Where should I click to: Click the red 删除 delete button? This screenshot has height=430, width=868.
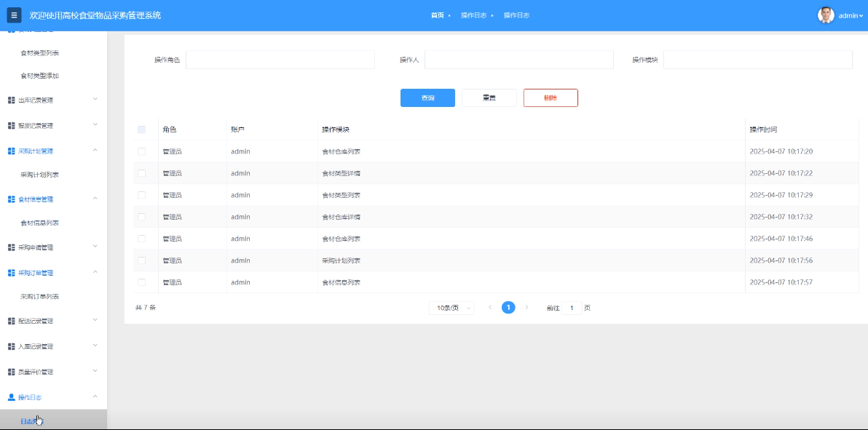coord(551,98)
